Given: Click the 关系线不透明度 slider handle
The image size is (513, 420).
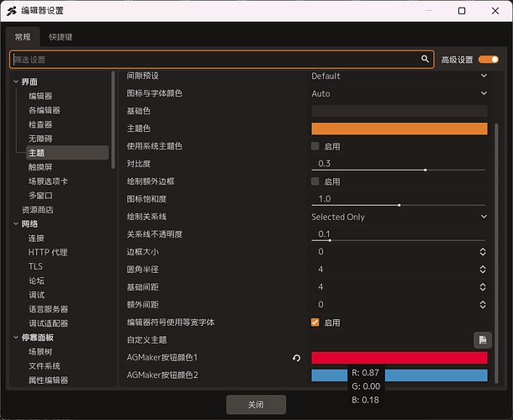Looking at the screenshot, I should (x=330, y=240).
